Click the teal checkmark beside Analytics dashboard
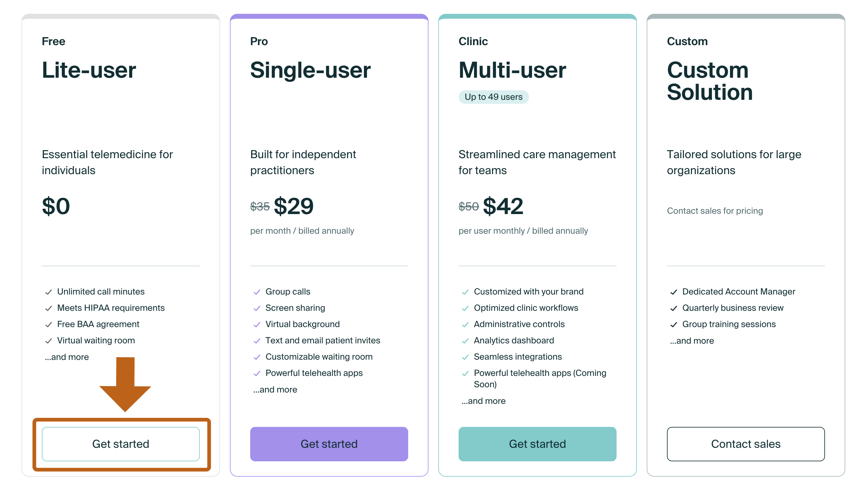This screenshot has width=868, height=500. (x=465, y=341)
